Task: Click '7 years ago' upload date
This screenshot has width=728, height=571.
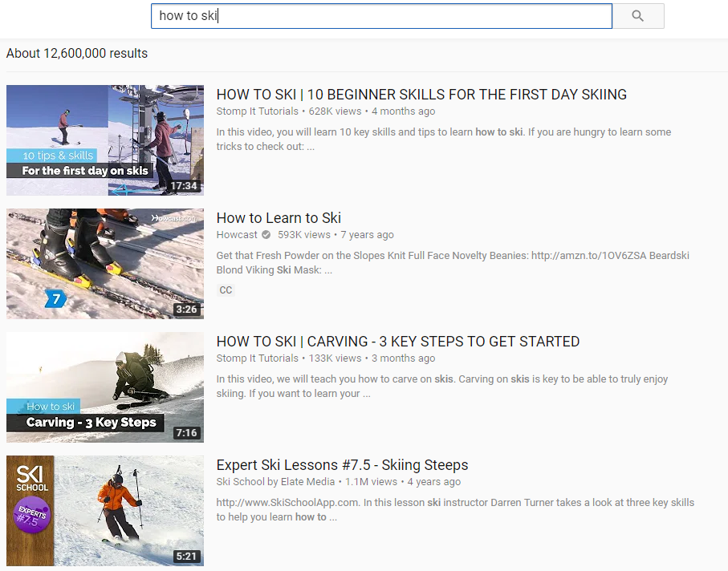Action: coord(368,235)
